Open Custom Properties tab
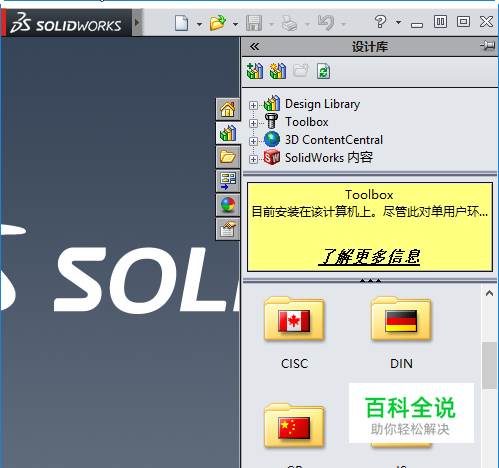The image size is (499, 468). point(228,229)
